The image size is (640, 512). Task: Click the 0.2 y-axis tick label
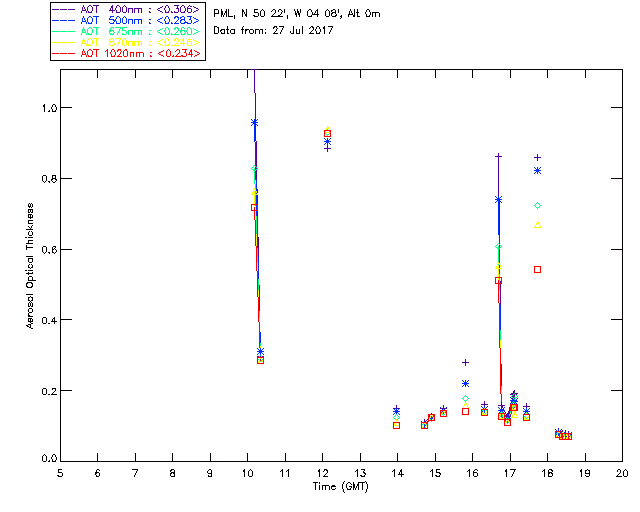pyautogui.click(x=49, y=391)
